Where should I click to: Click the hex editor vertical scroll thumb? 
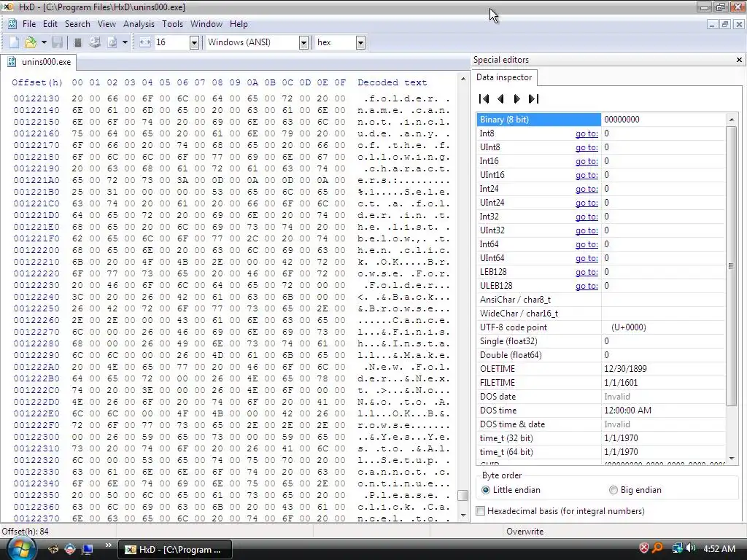click(x=463, y=495)
